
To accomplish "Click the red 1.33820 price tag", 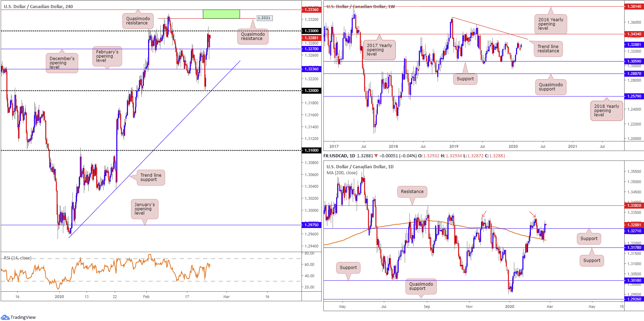I will tap(634, 206).
